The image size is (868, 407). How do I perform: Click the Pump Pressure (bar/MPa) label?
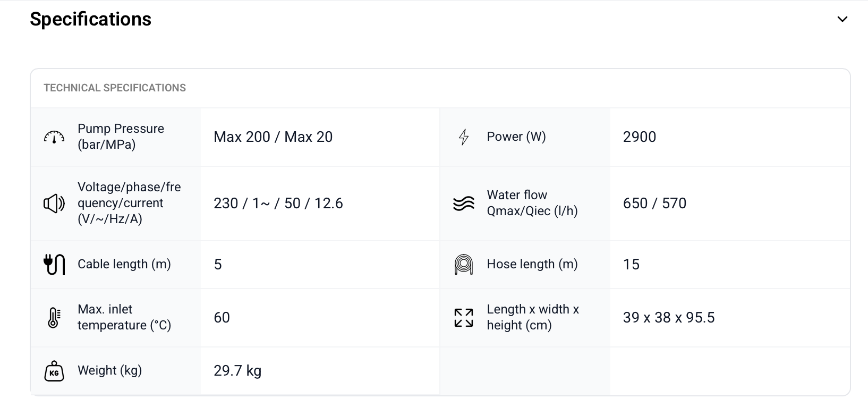tap(121, 137)
